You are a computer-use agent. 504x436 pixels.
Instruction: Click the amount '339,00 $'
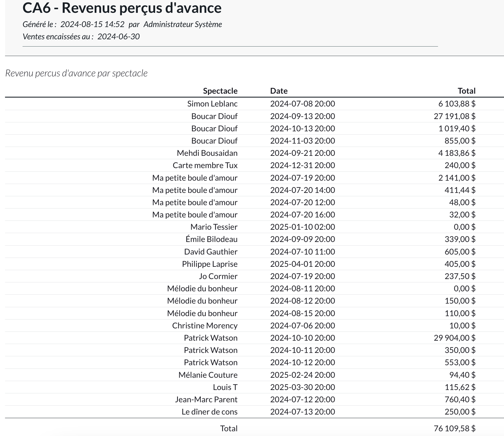pos(460,239)
